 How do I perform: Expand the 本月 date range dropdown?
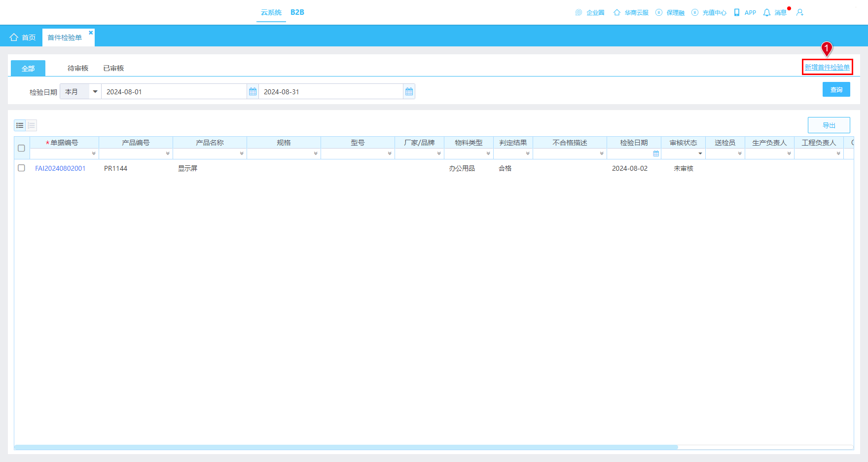pos(95,91)
